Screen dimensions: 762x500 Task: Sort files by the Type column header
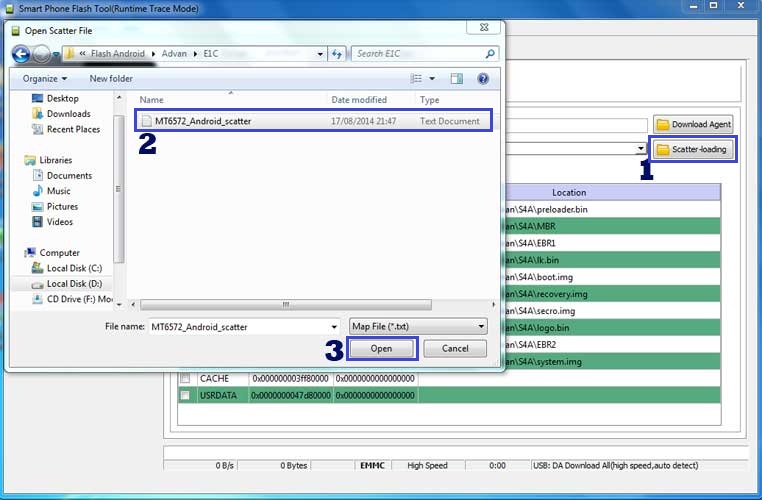(x=430, y=100)
